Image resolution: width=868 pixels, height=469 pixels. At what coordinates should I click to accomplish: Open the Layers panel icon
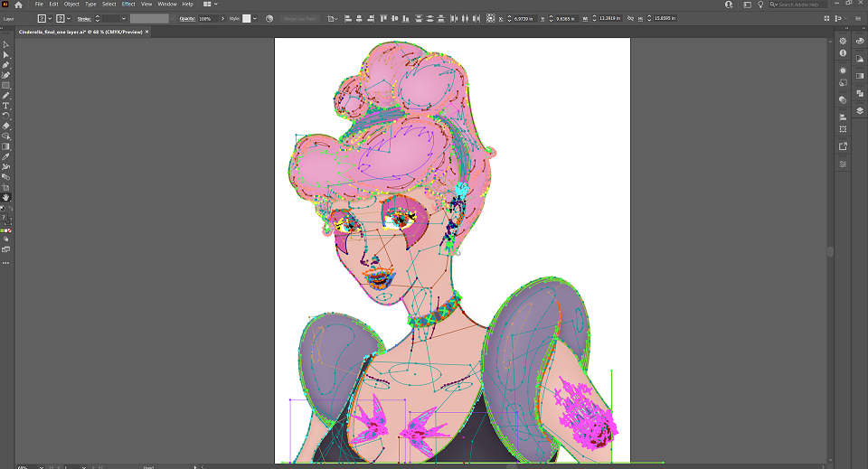click(860, 110)
